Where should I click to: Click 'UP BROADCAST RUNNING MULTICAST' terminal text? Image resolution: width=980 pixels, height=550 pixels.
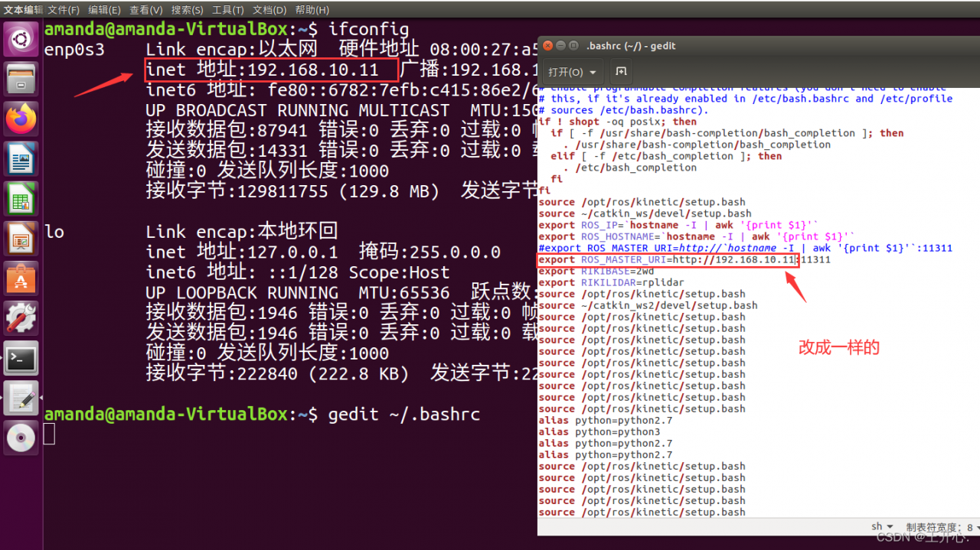pos(297,110)
